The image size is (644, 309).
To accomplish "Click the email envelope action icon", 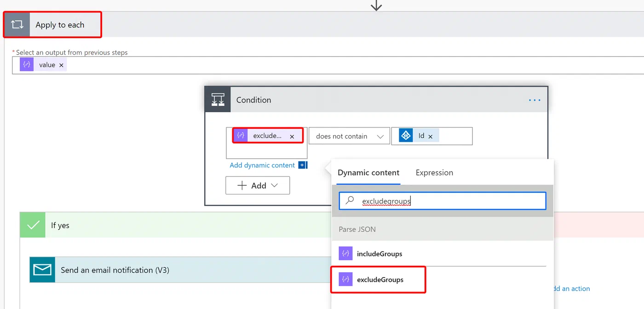I will click(x=42, y=270).
